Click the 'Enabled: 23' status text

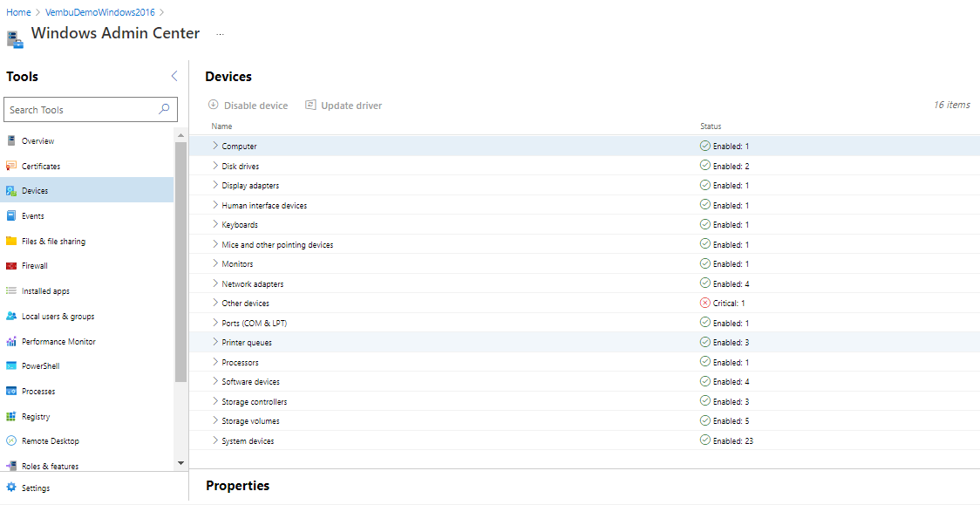(733, 441)
